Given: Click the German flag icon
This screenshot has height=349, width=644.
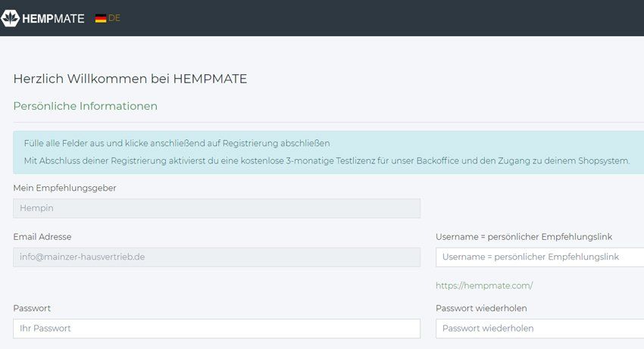Looking at the screenshot, I should (x=101, y=18).
